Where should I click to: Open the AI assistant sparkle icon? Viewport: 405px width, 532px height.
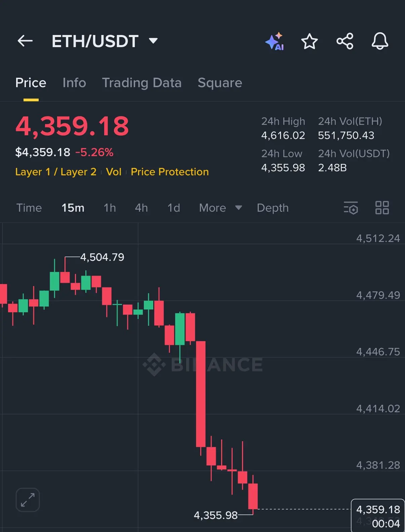coord(275,41)
